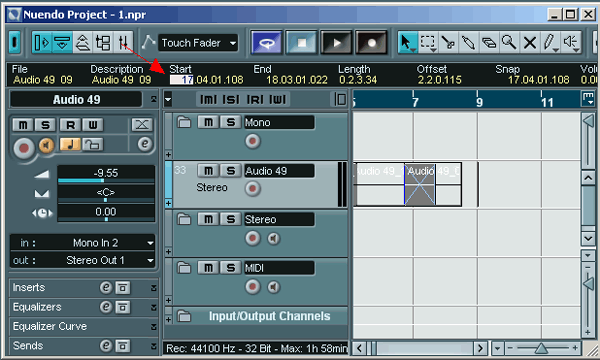The width and height of the screenshot is (600, 360).
Task: Click the Input/Output Channels folder label
Action: point(269,316)
